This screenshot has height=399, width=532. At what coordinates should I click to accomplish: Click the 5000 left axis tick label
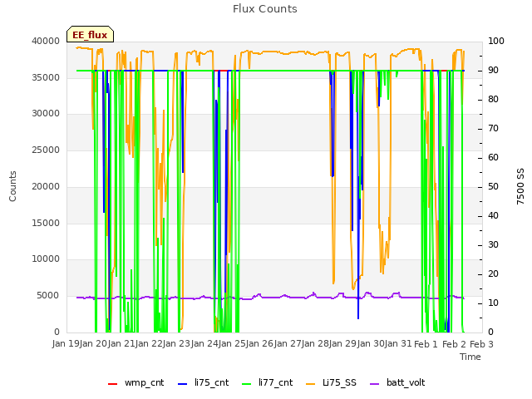[x=48, y=296]
